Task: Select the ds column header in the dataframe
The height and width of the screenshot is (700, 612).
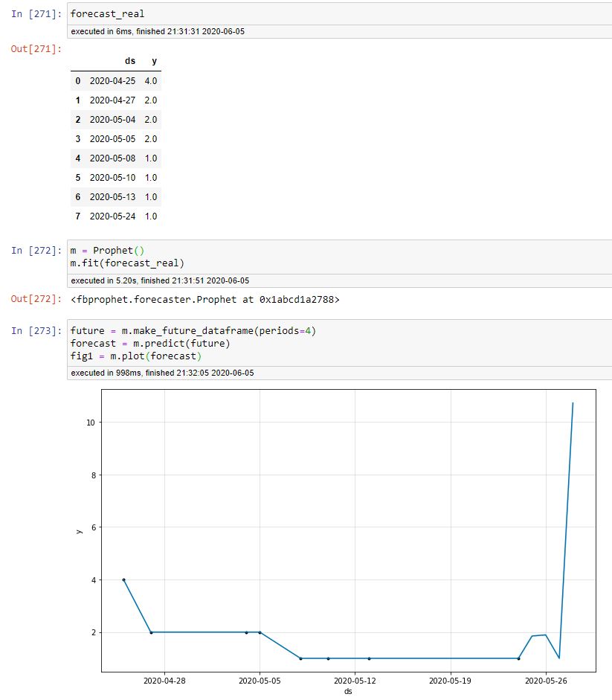Action: [130, 61]
